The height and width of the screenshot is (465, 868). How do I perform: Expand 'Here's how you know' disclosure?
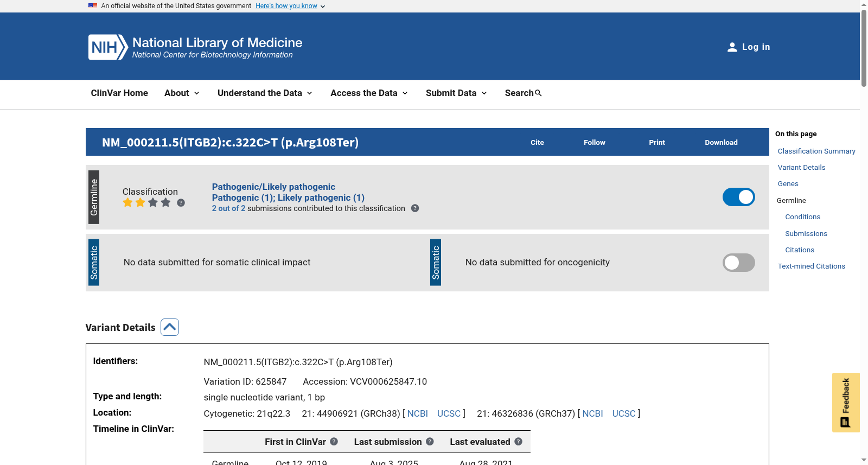[x=290, y=6]
